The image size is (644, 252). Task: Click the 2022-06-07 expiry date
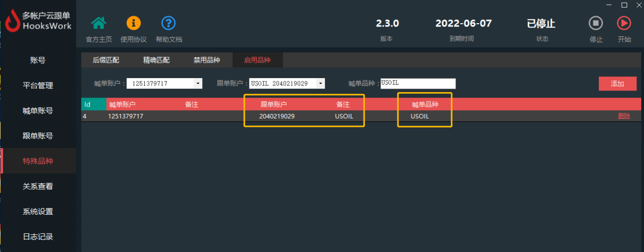tap(463, 23)
